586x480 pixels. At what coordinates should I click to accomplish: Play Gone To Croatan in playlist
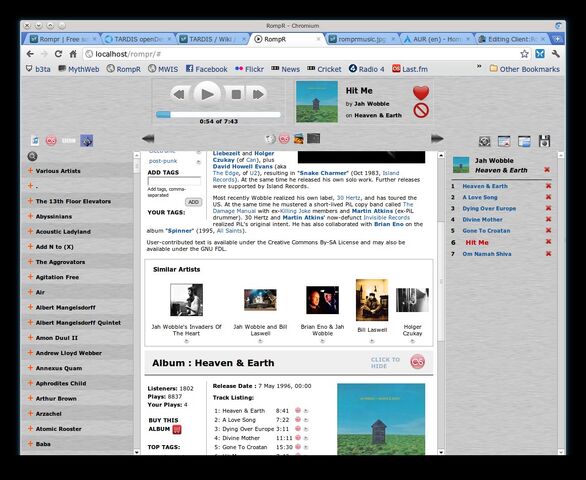coord(486,231)
